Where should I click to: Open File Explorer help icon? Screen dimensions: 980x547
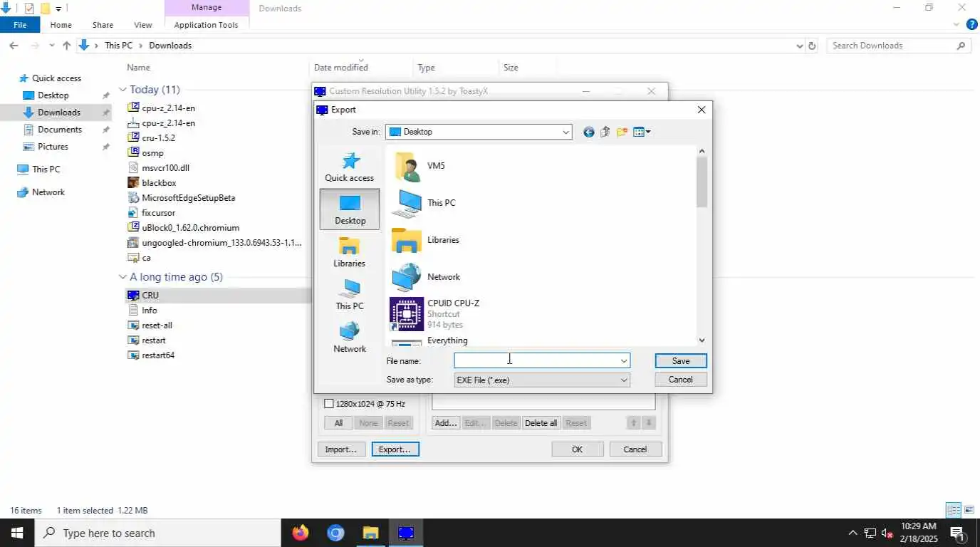pos(971,24)
